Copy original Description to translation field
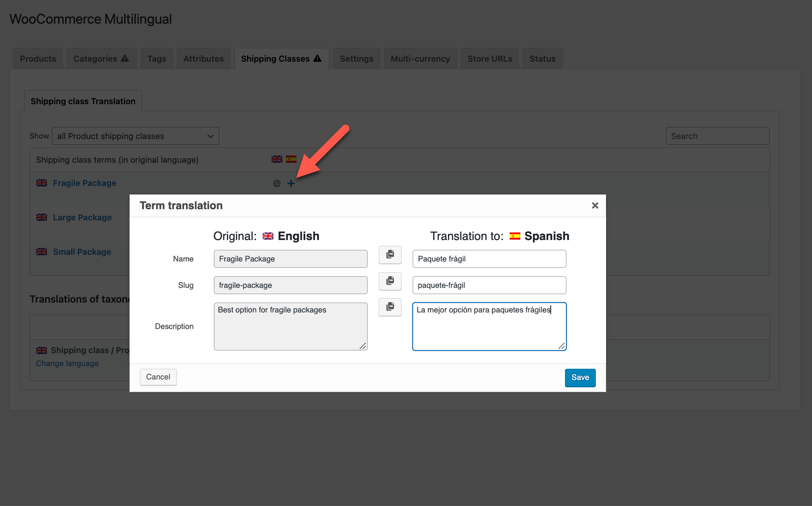812x506 pixels. [x=390, y=307]
